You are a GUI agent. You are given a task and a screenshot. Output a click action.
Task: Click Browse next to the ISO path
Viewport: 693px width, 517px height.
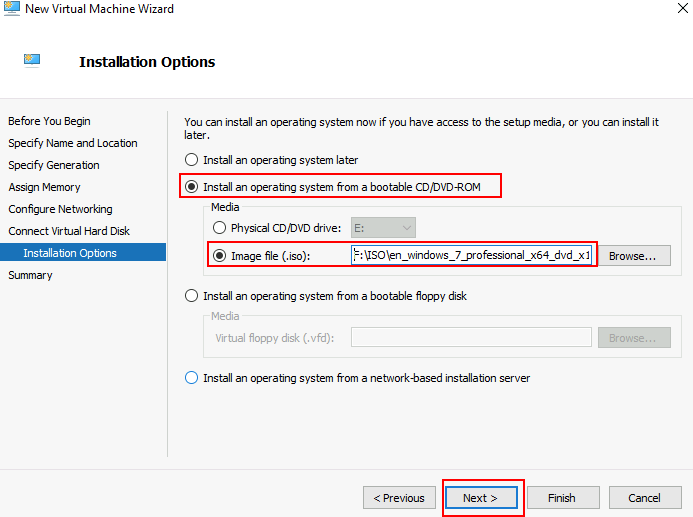tap(632, 256)
